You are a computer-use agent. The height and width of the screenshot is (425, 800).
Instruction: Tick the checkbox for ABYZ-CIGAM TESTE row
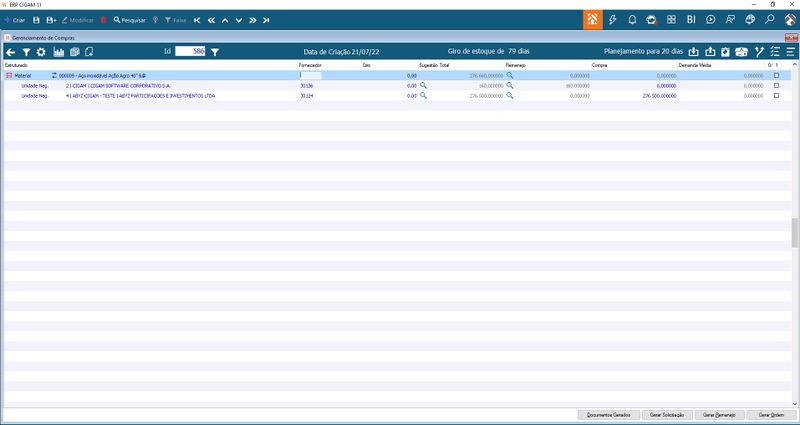pyautogui.click(x=777, y=95)
